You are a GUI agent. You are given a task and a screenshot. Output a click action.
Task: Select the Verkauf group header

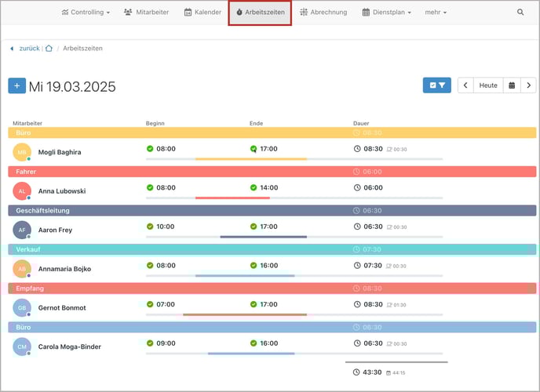tap(272, 249)
